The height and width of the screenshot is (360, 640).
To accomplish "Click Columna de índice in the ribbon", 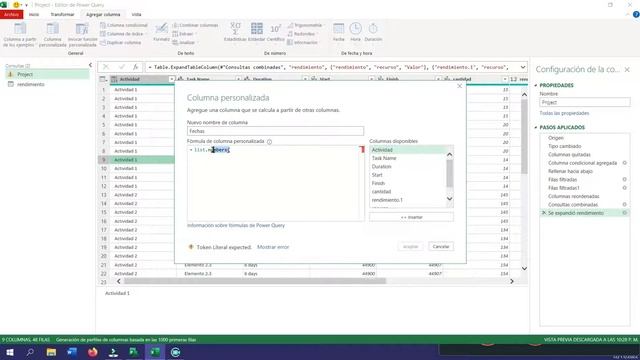I will [x=122, y=34].
